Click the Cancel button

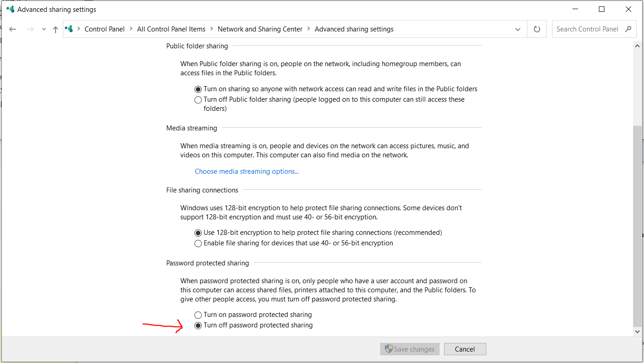465,349
